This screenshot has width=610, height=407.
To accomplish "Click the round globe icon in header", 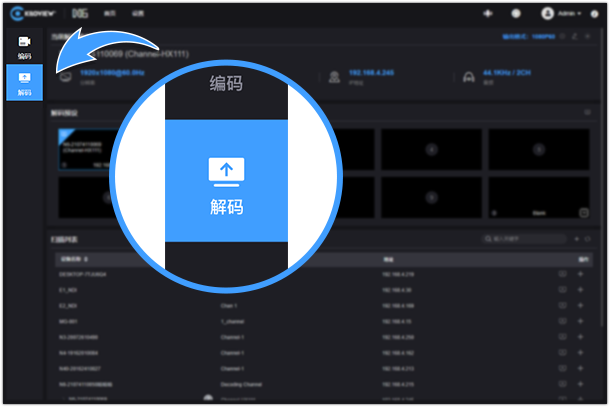I will (x=516, y=14).
